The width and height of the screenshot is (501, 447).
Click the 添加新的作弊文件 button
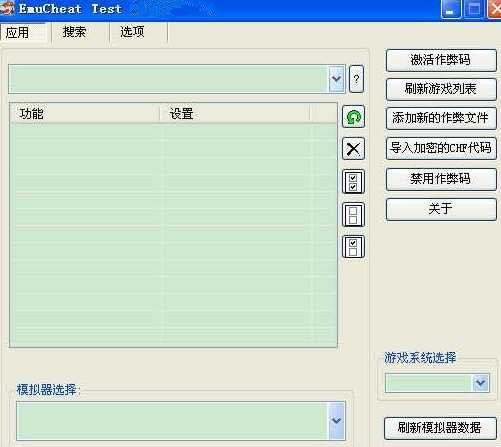441,118
